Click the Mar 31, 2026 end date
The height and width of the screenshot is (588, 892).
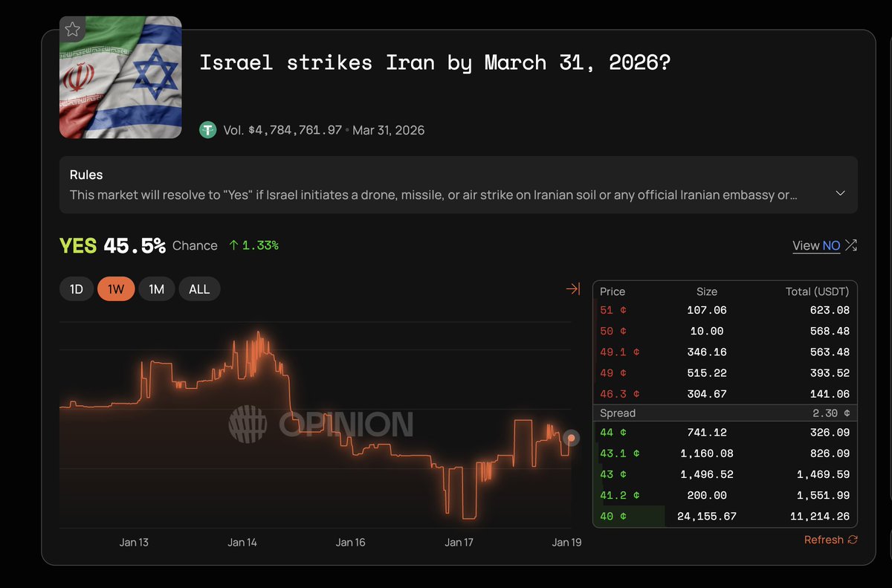click(389, 130)
